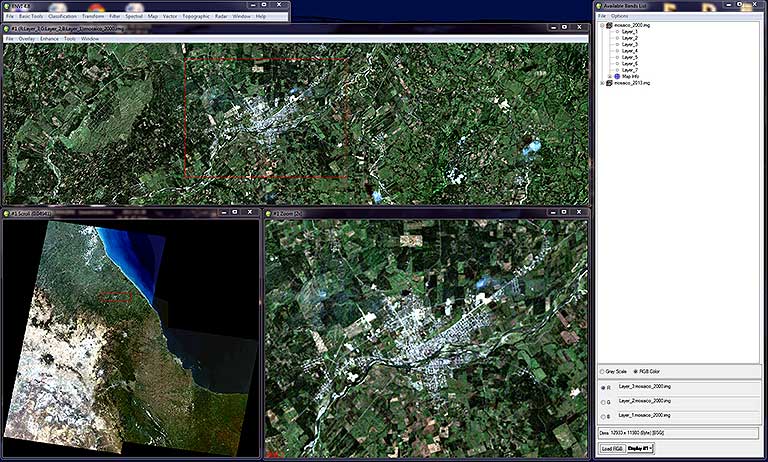Click the mosaico_2013.img file icon

(609, 83)
